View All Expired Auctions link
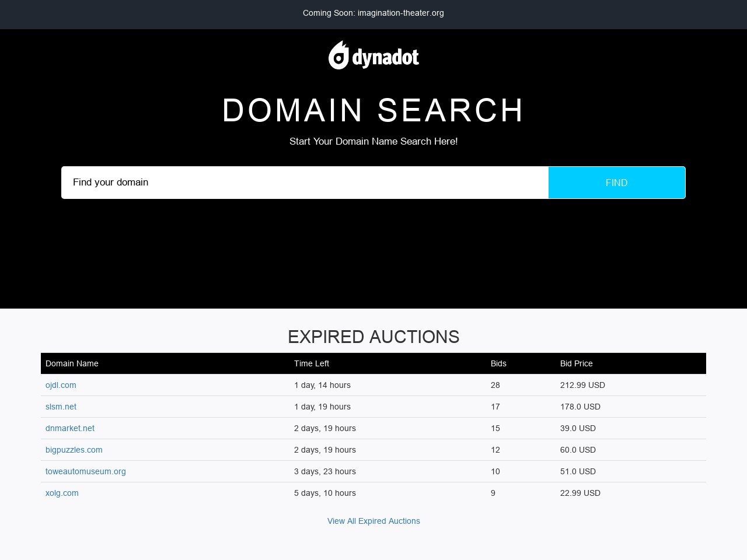This screenshot has width=747, height=560. (373, 521)
